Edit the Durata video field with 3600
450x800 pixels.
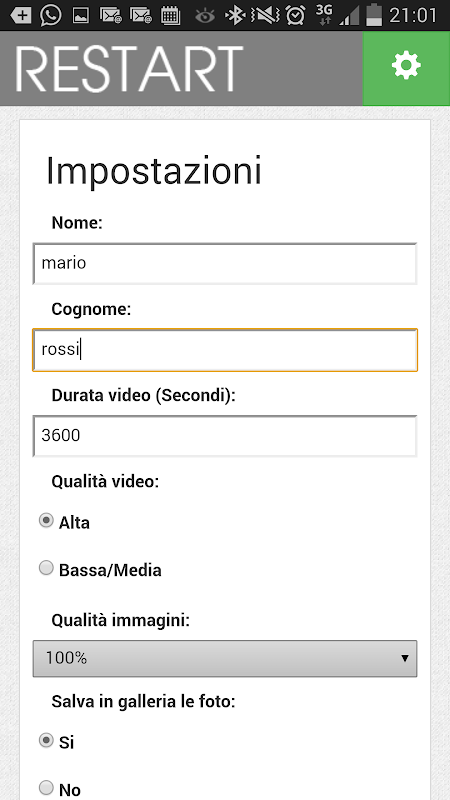click(x=225, y=436)
